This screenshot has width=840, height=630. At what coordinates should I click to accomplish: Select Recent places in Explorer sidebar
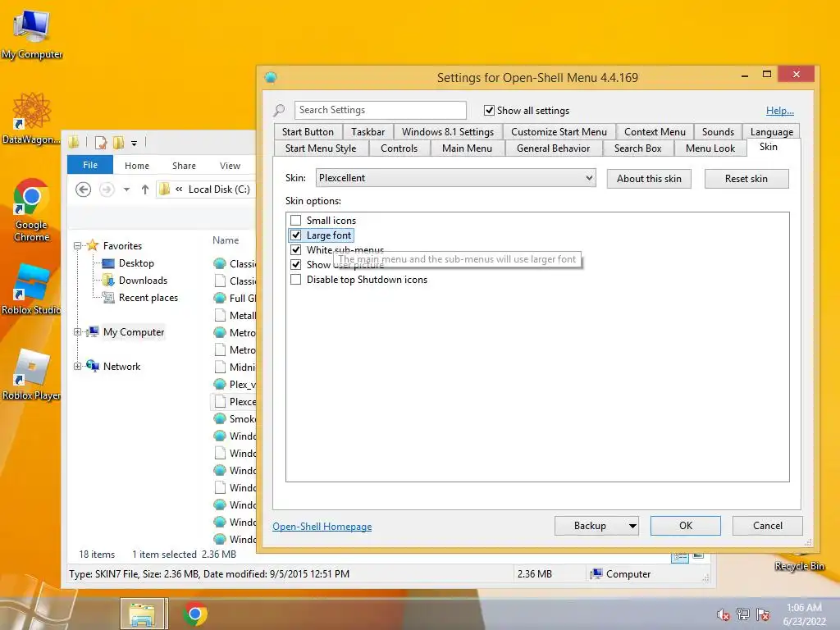tap(148, 298)
